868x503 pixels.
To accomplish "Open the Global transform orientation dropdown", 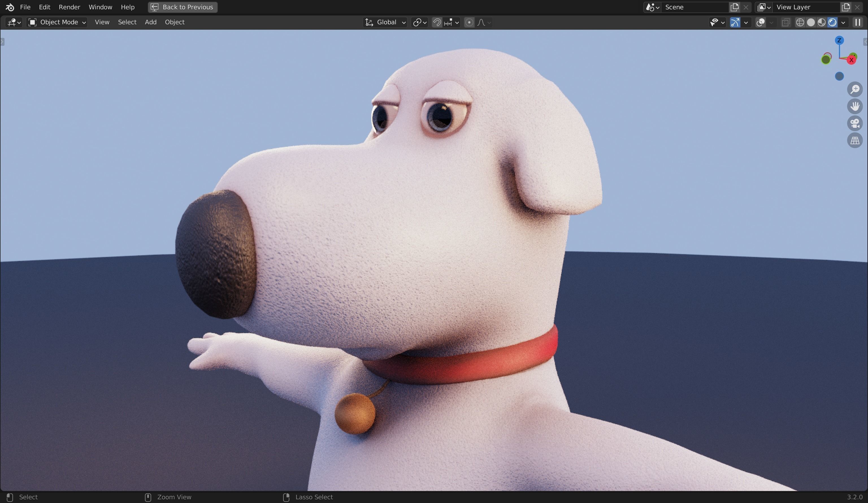I will pyautogui.click(x=385, y=22).
